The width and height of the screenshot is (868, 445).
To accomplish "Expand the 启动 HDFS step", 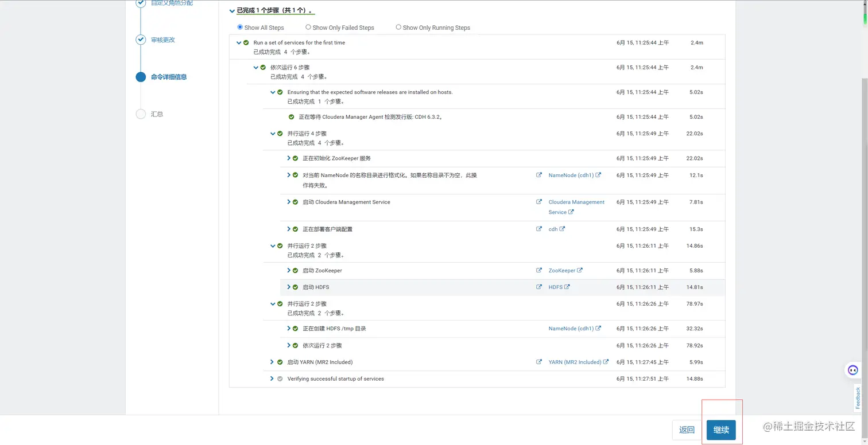I will pos(289,287).
